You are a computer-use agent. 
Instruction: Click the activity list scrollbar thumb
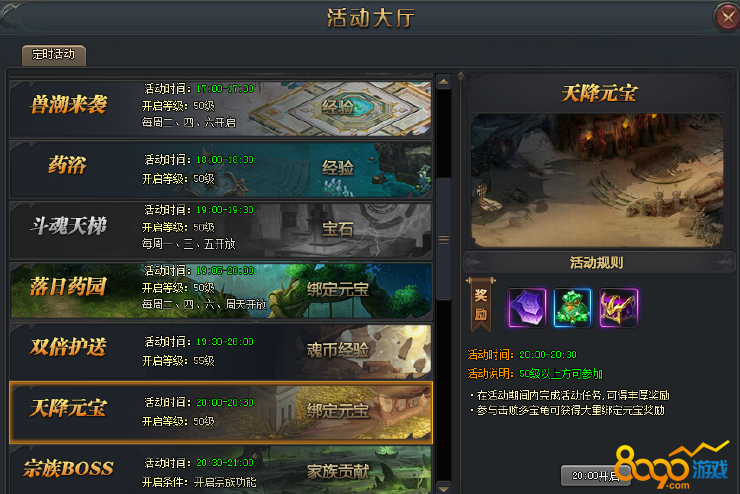pos(444,239)
